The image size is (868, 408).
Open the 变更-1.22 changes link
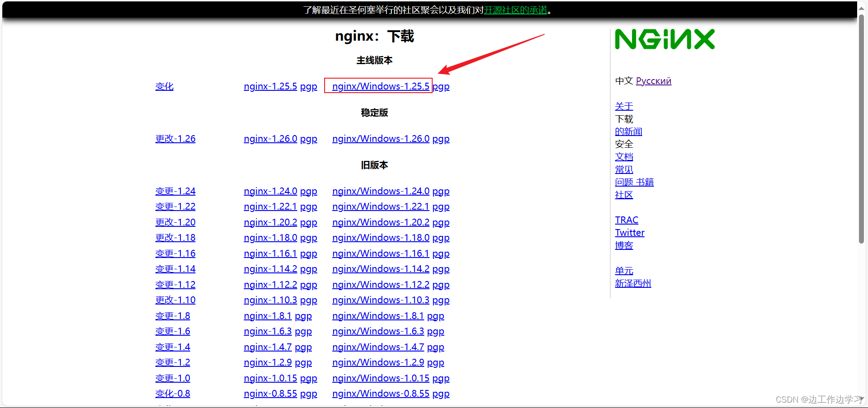click(175, 206)
